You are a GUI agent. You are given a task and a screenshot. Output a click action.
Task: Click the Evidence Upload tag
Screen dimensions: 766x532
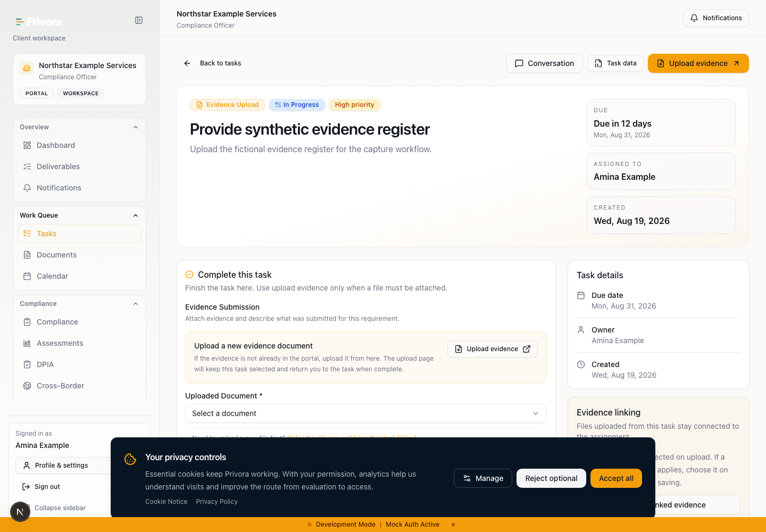(x=227, y=105)
